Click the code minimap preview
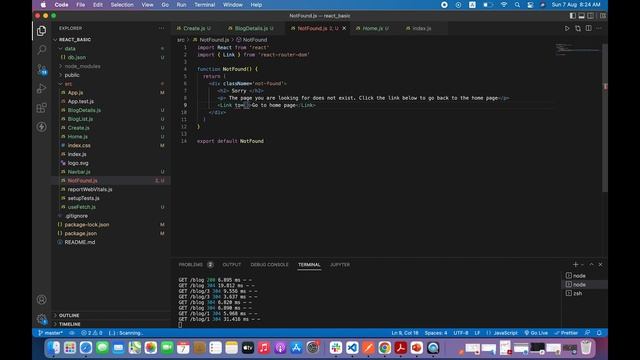The image size is (640, 360). (x=578, y=49)
